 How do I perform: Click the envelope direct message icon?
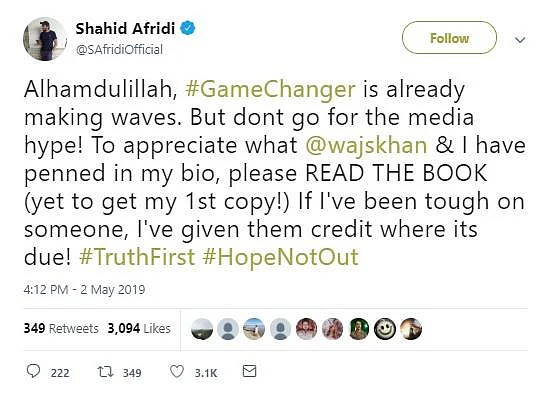pyautogui.click(x=249, y=371)
